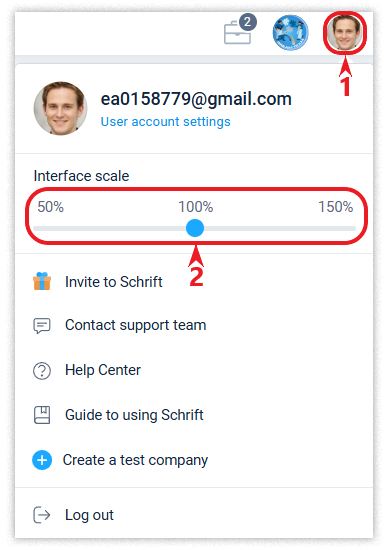Click the blue team avatar icon
This screenshot has height=550, width=387.
[x=291, y=33]
